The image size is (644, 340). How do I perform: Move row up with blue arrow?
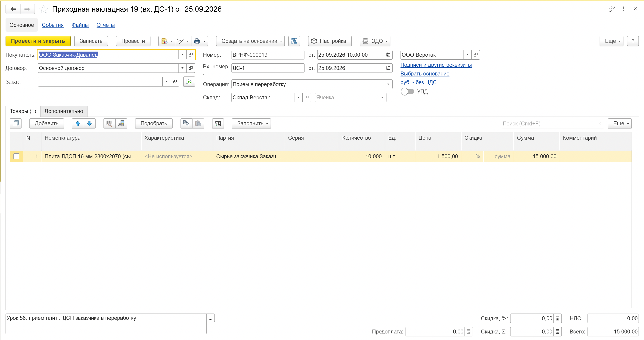pyautogui.click(x=78, y=123)
